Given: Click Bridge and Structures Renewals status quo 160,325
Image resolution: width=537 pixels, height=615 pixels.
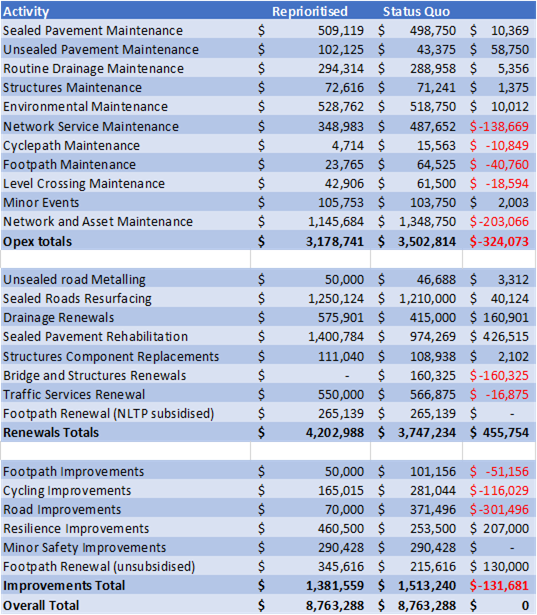Looking at the screenshot, I should pyautogui.click(x=433, y=376).
